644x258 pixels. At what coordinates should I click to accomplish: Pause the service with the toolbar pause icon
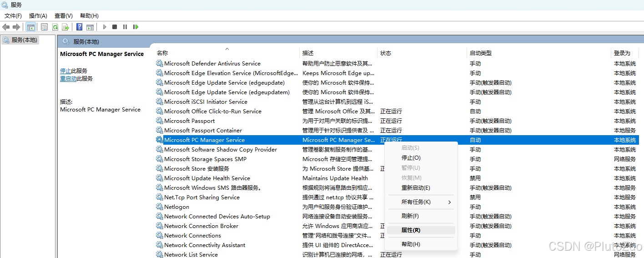pos(125,27)
